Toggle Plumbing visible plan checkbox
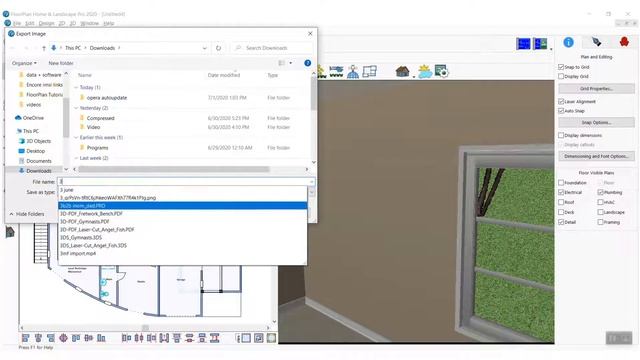640x360 pixels. tap(600, 192)
